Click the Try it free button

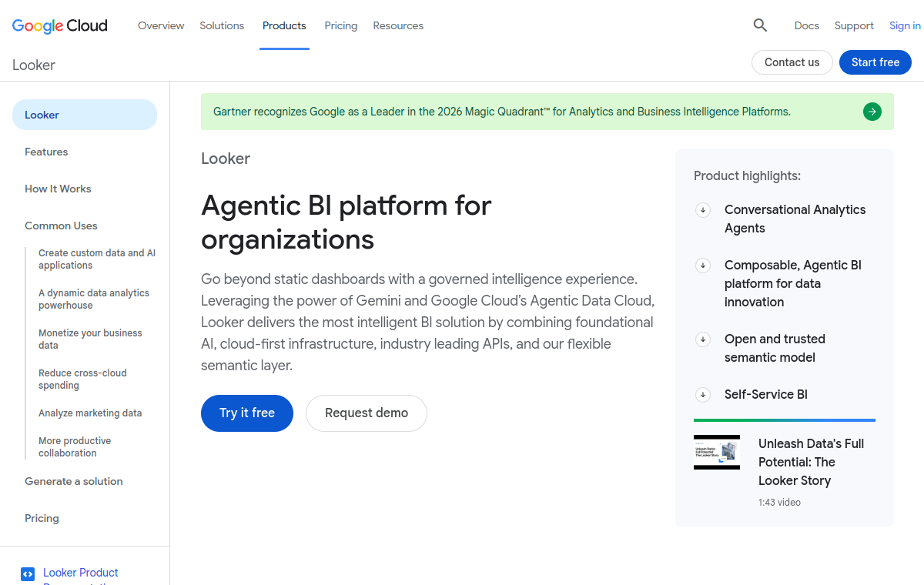pyautogui.click(x=247, y=413)
